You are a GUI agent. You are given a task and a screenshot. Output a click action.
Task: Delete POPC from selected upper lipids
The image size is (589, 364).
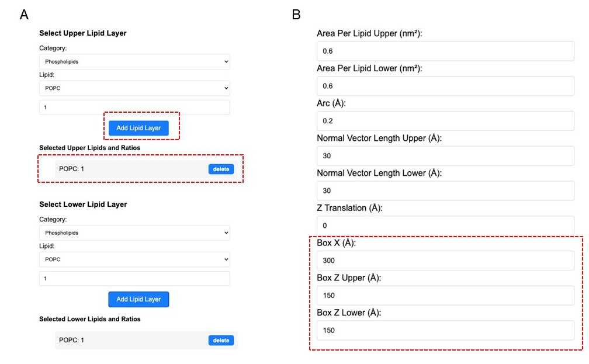[221, 169]
